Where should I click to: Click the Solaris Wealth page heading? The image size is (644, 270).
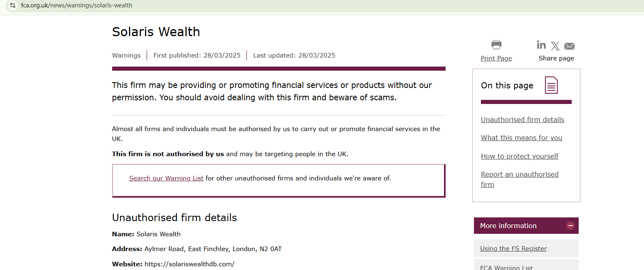(x=156, y=32)
